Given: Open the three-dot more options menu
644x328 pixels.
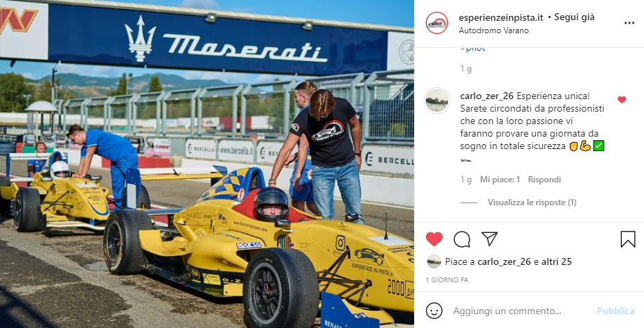Looking at the screenshot, I should click(629, 23).
